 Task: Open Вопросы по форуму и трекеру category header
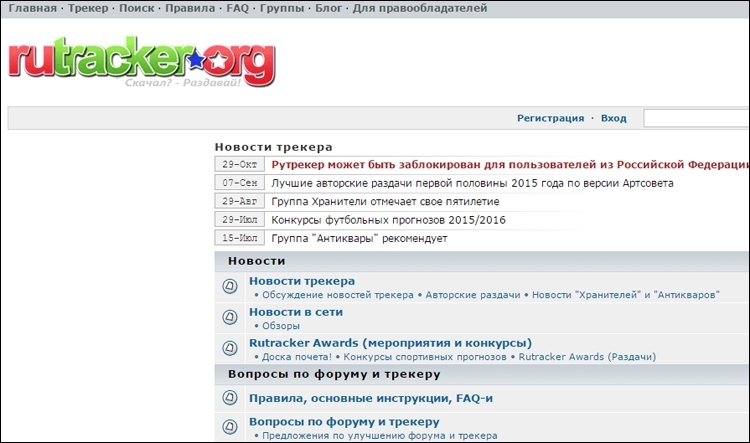334,374
